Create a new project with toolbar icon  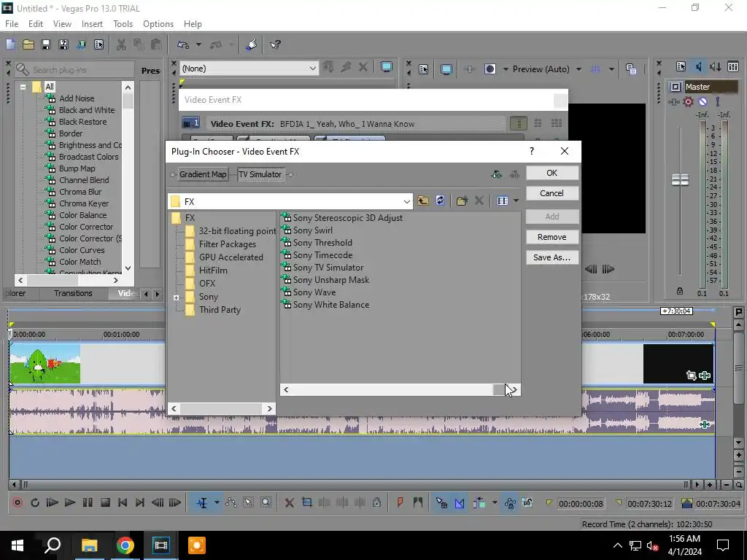10,44
